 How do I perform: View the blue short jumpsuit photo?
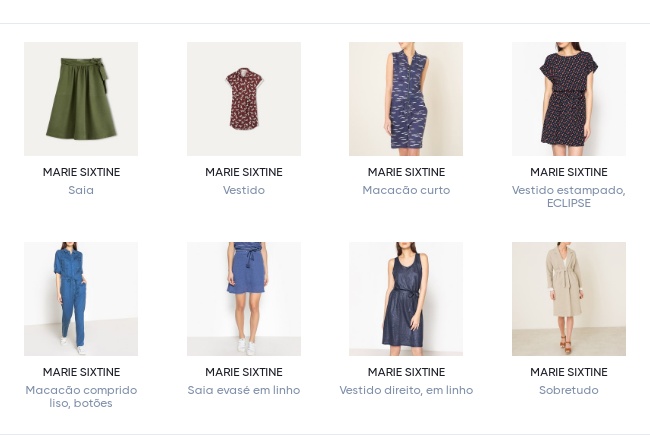coord(406,99)
